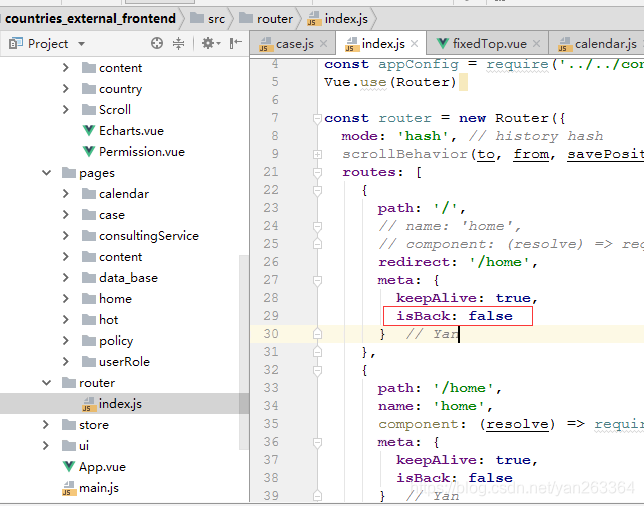
Task: Click the main.js JavaScript file icon
Action: click(68, 488)
